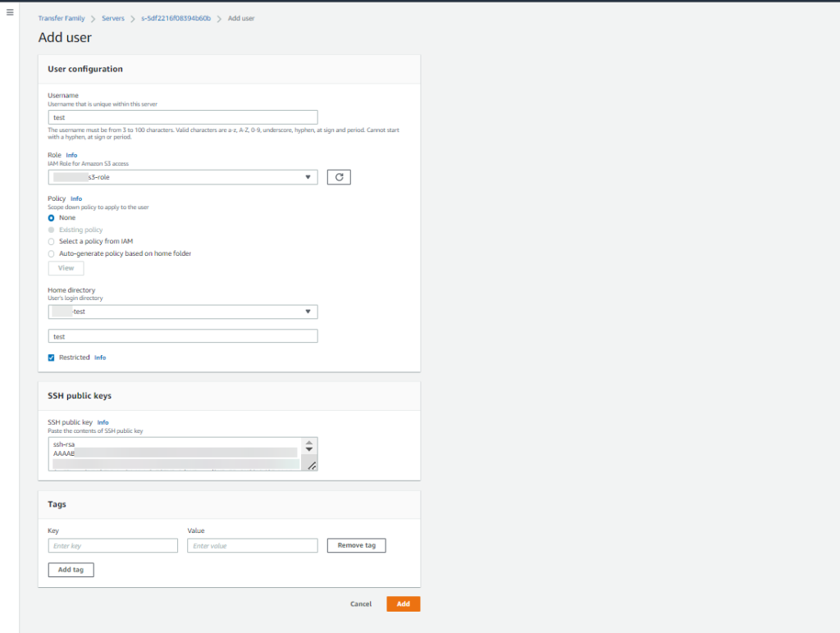Viewport: 840px width, 633px height.
Task: Refresh the IAM role list
Action: (339, 176)
